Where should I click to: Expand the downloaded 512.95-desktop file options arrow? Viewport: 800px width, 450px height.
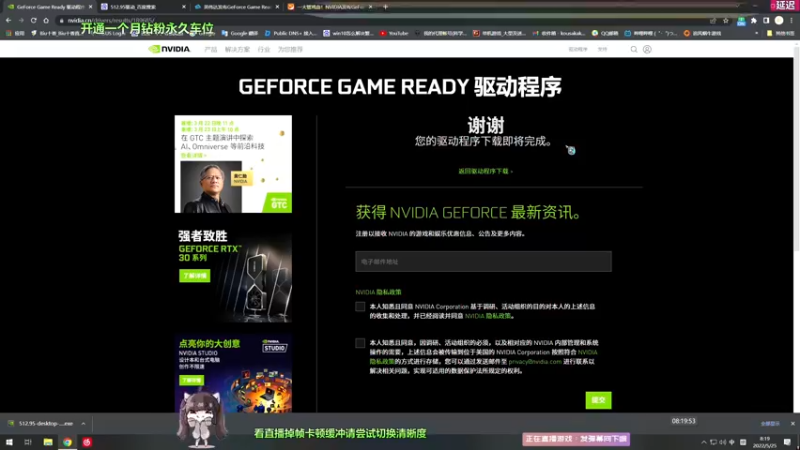[x=83, y=423]
